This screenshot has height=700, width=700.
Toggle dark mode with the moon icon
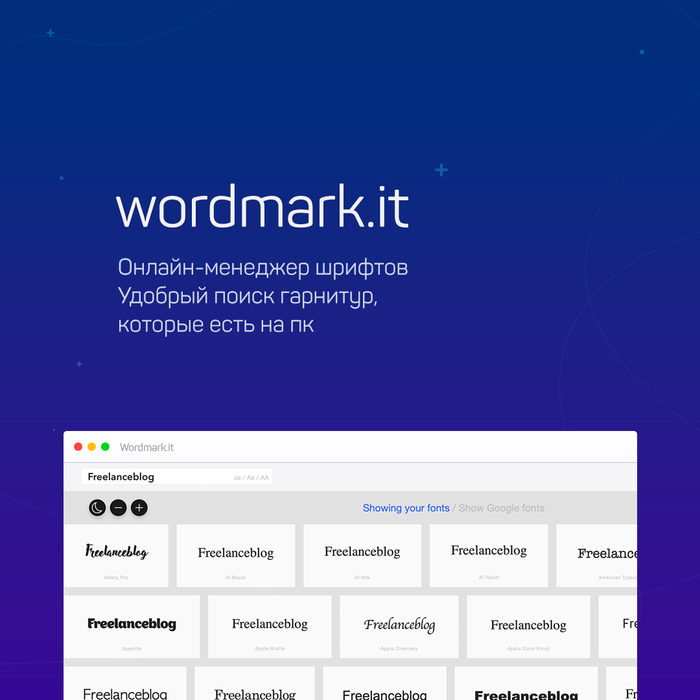[x=97, y=508]
